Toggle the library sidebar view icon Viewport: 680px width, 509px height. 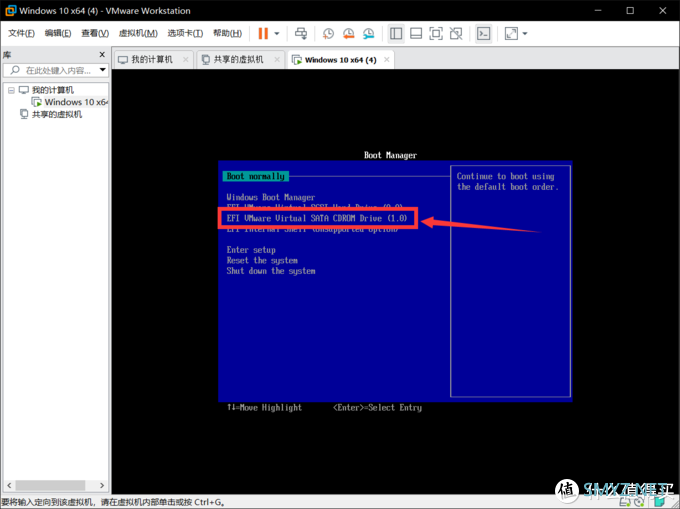point(396,33)
